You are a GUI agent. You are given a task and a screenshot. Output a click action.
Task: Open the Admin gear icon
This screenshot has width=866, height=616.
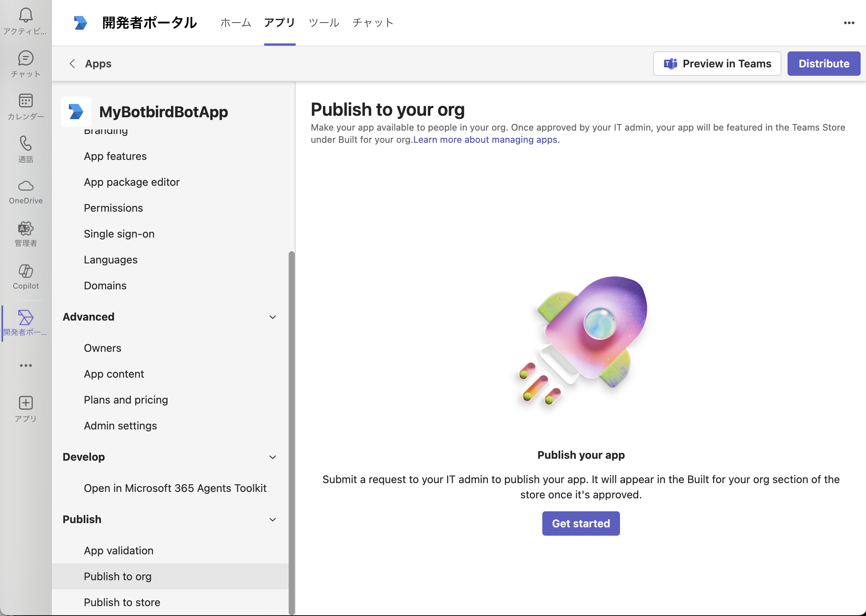click(x=26, y=229)
